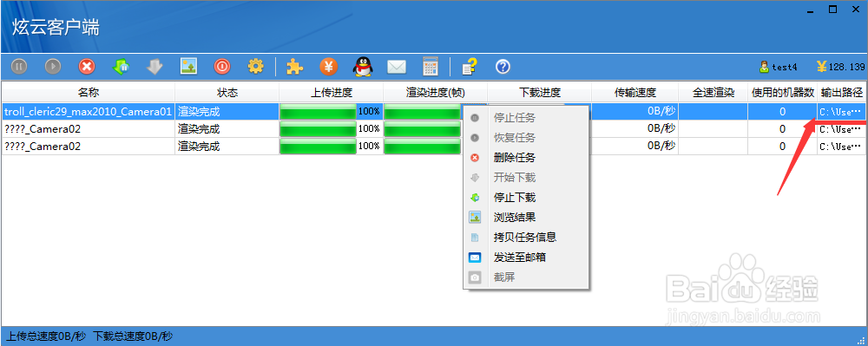Select 发送至邮箱 in the context menu
Screen dimensions: 868x346
[526, 257]
